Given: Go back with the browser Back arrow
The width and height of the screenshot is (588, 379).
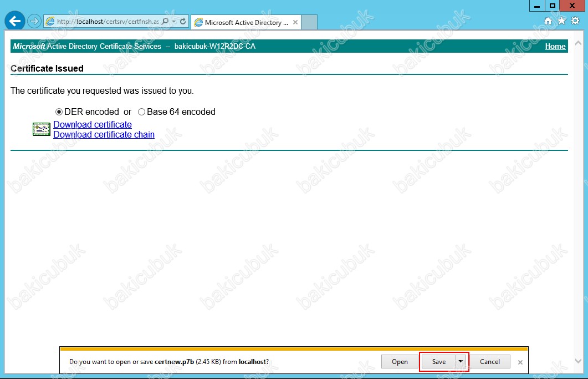Looking at the screenshot, I should [15, 21].
